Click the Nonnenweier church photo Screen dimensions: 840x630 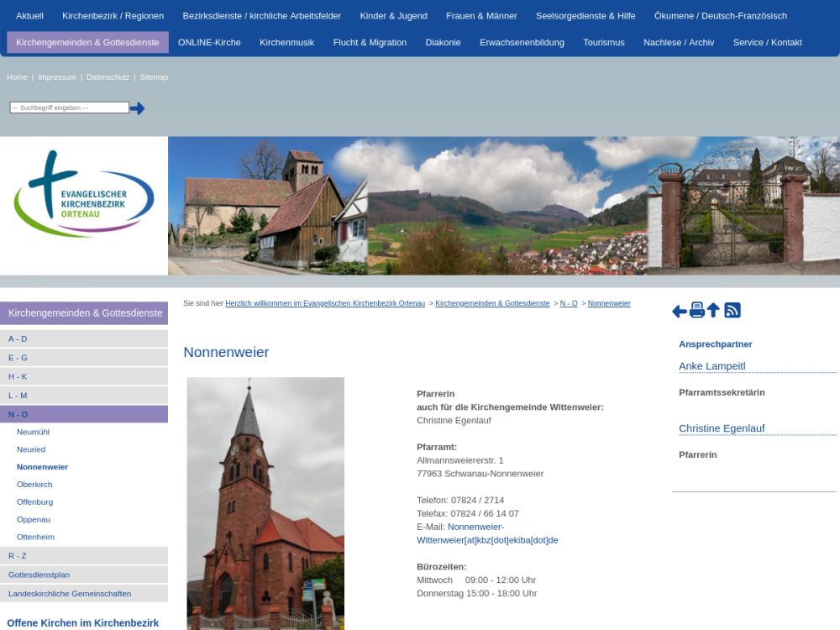265,502
